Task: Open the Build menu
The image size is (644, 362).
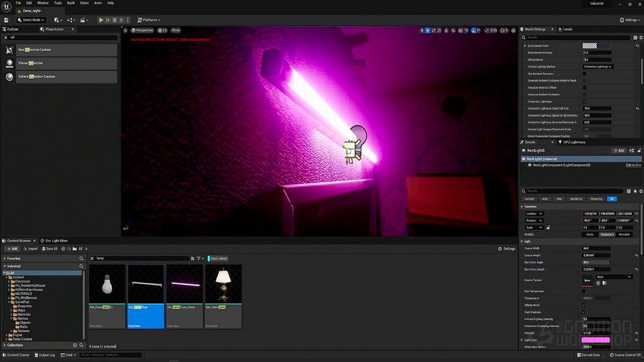Action: [x=71, y=3]
